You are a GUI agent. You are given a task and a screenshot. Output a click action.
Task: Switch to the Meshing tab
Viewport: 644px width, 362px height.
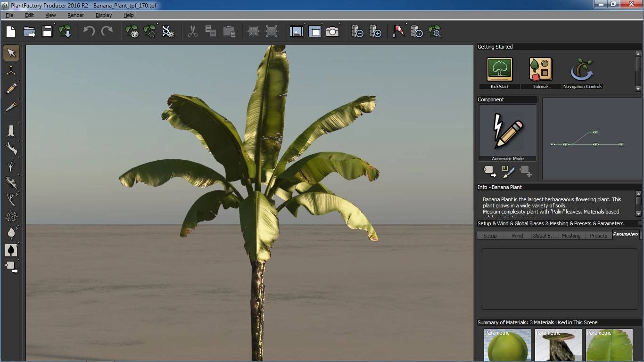pyautogui.click(x=571, y=236)
